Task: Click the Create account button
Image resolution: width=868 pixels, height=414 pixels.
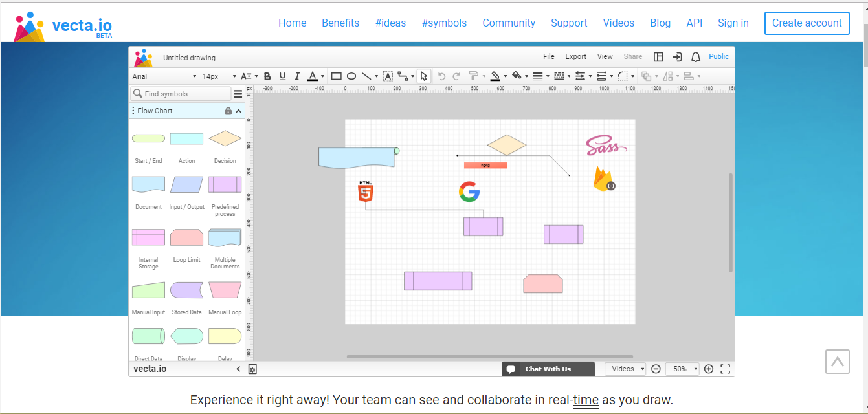Action: (x=807, y=23)
